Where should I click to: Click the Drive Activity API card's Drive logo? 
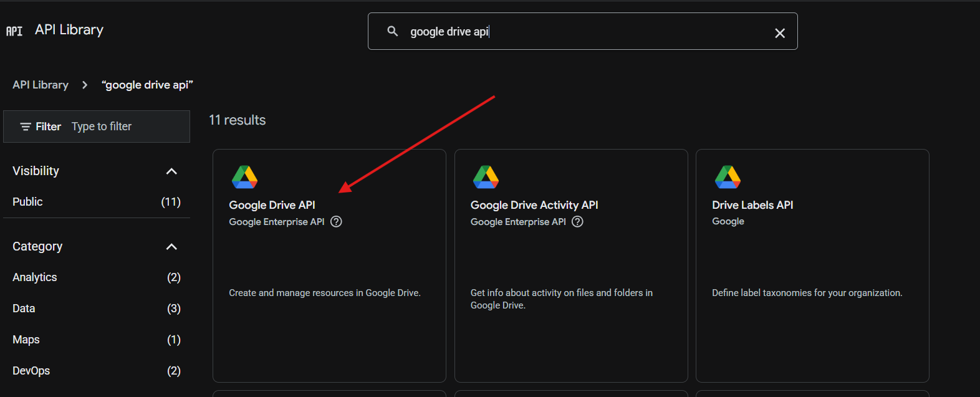click(x=486, y=177)
